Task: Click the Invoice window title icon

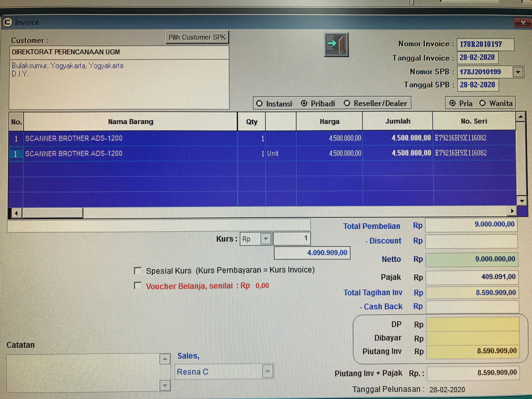Action: [7, 22]
